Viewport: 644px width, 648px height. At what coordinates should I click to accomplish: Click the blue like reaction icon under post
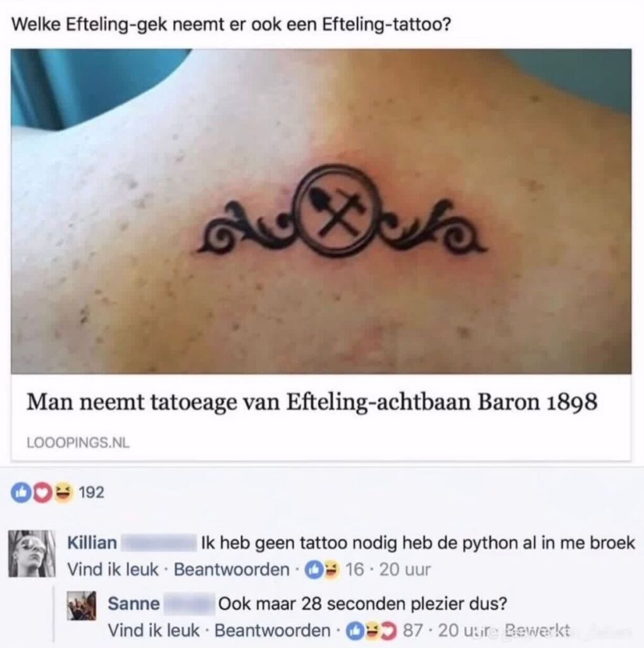click(21, 492)
